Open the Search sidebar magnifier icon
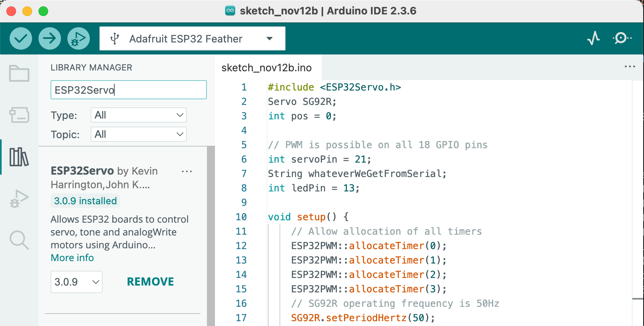Viewport: 644px width, 326px height. pos(19,240)
